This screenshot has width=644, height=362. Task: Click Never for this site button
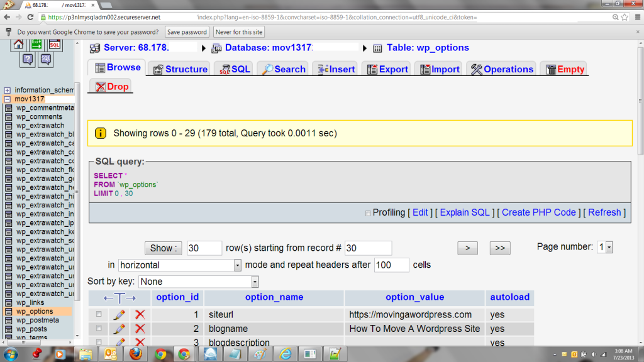(x=239, y=32)
